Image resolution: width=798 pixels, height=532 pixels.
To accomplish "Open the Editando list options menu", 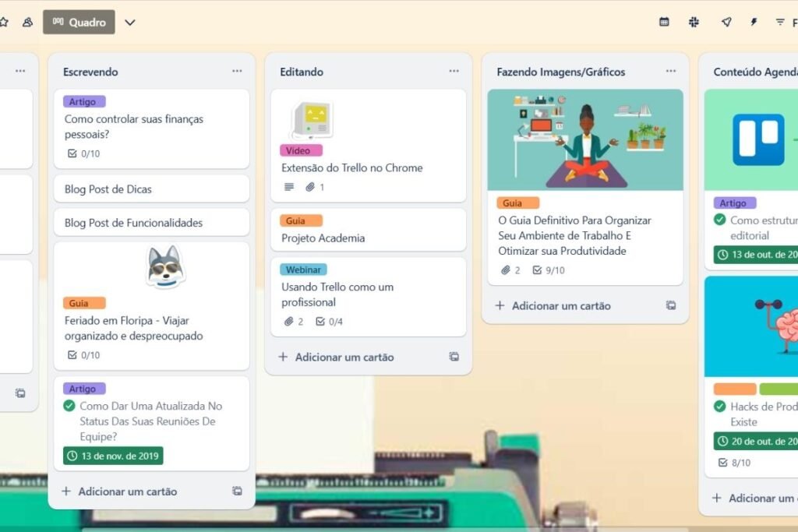I will [454, 72].
